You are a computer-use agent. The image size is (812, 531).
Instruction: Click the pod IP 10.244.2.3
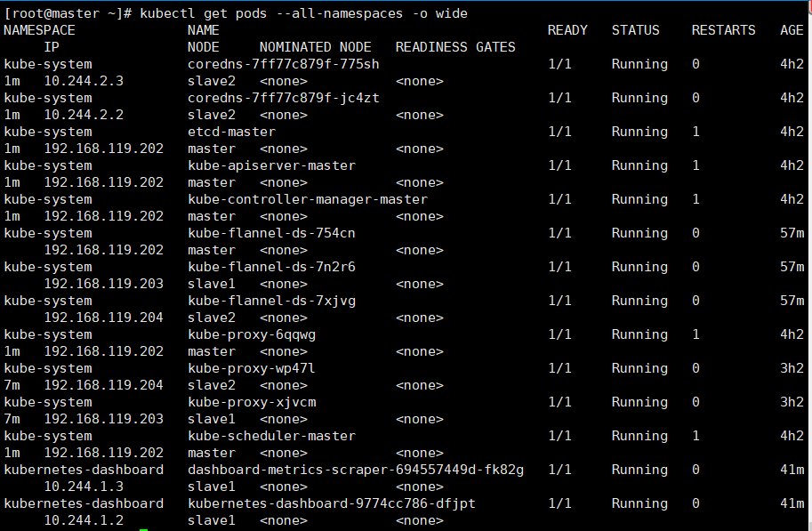point(84,81)
